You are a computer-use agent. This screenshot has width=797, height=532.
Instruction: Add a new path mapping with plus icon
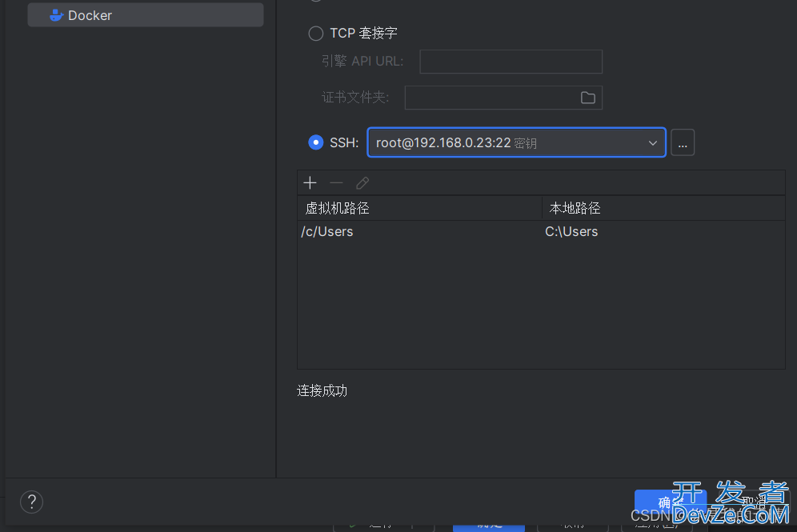click(310, 183)
